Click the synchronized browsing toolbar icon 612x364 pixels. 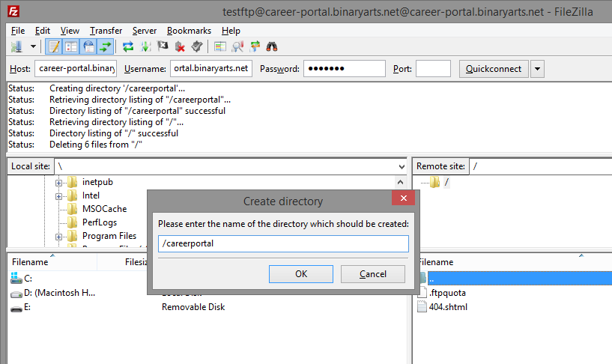255,46
